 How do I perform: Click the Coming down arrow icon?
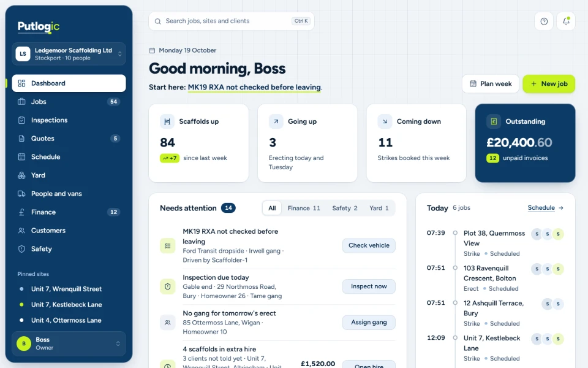pyautogui.click(x=385, y=121)
